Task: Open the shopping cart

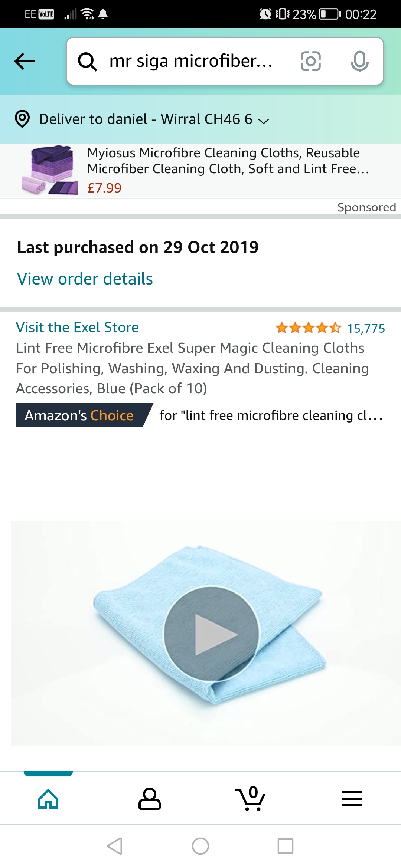Action: 250,799
